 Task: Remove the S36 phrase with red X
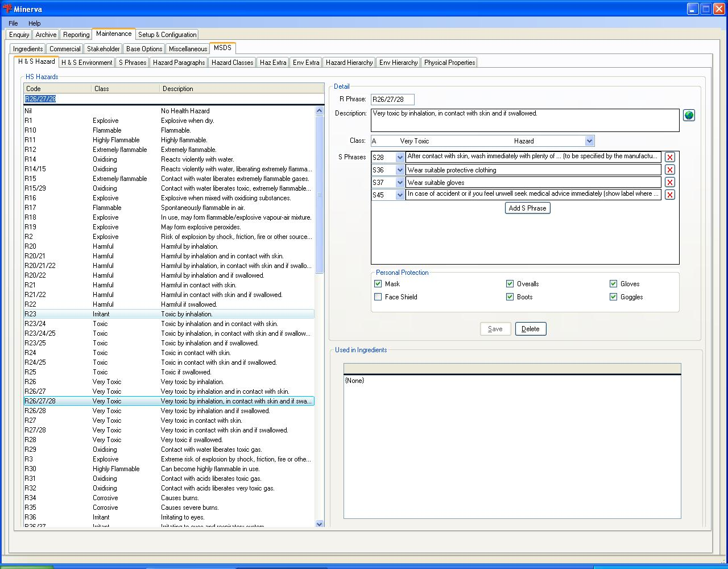(x=670, y=170)
